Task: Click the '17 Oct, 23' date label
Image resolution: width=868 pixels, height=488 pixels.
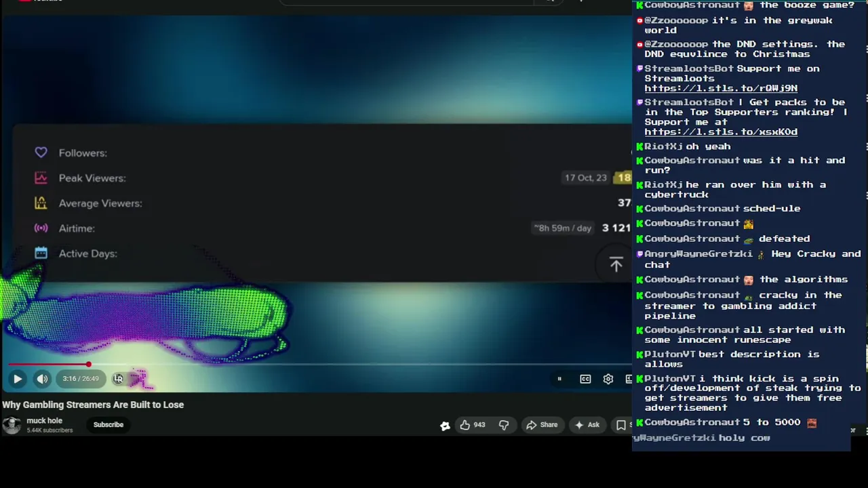Action: pyautogui.click(x=586, y=178)
